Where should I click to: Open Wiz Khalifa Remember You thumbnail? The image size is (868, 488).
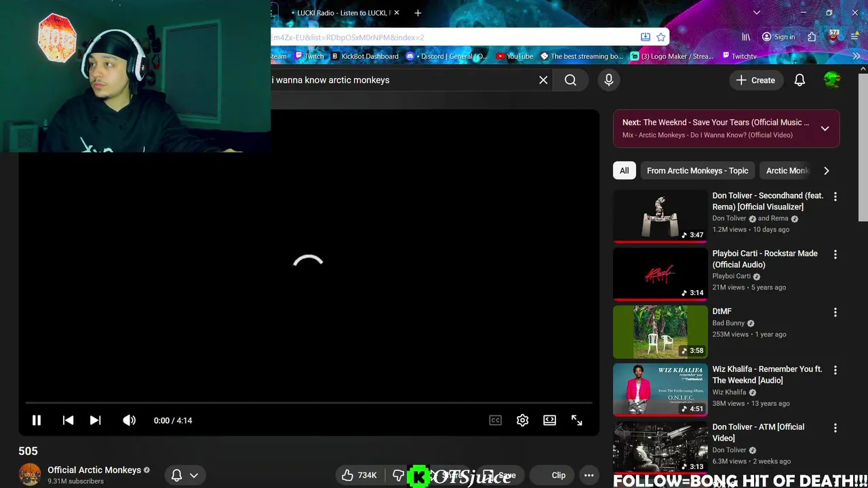660,390
